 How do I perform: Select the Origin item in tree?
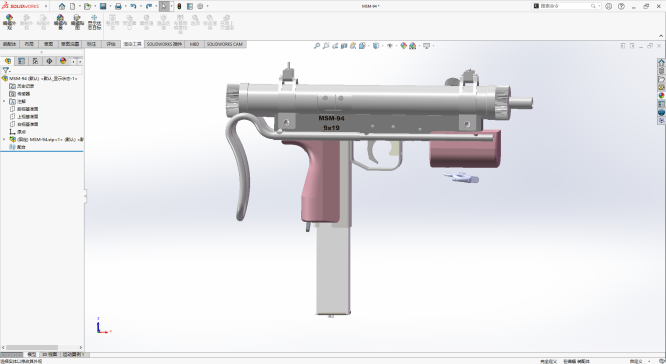tap(17, 132)
